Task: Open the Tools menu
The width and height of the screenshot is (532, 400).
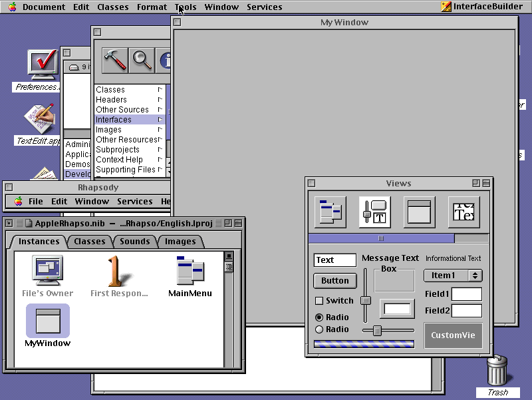Action: 186,7
